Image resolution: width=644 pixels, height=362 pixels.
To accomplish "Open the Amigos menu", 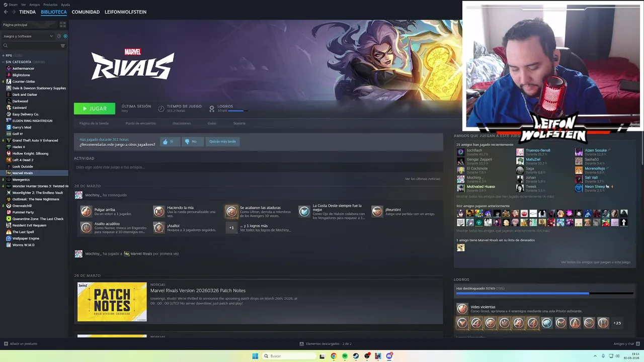I will (34, 5).
